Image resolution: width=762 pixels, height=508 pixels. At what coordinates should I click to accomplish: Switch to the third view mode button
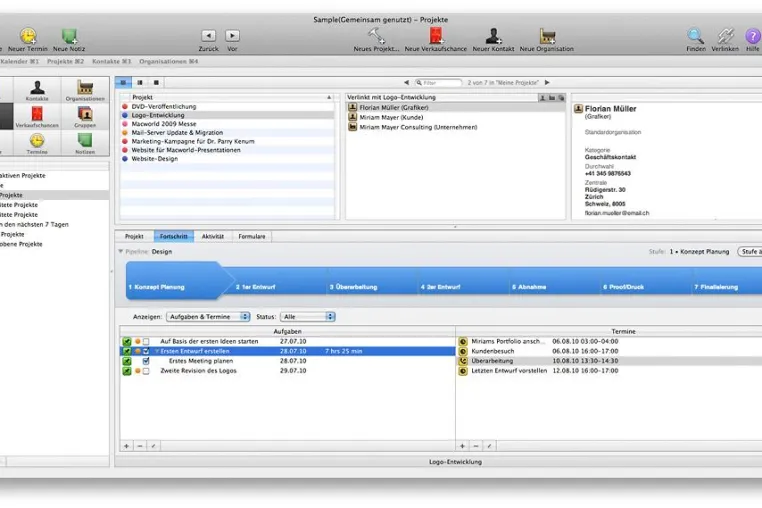click(x=156, y=83)
